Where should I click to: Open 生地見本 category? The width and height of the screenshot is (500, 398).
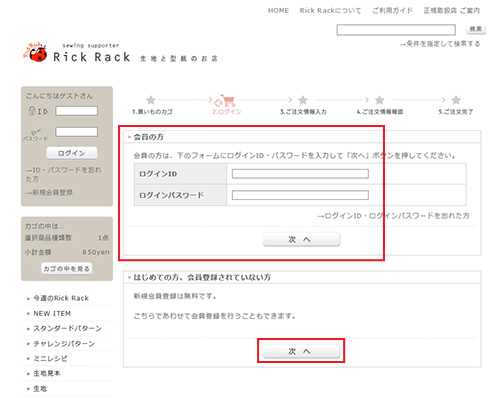pyautogui.click(x=47, y=374)
